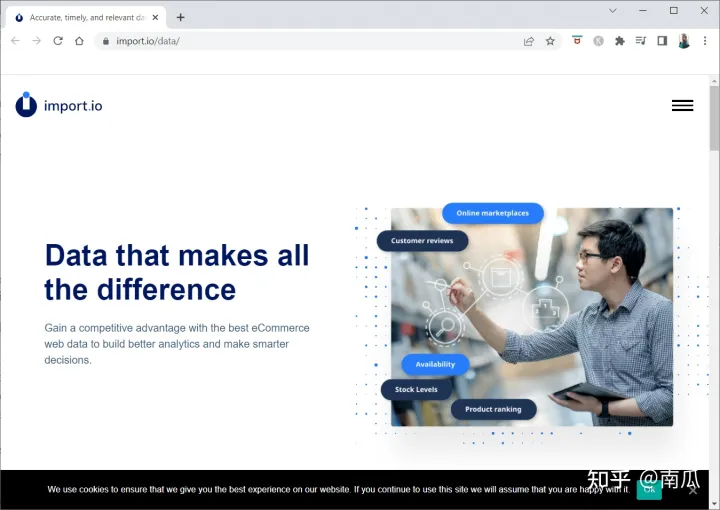Click the padlock site info icon
The width and height of the screenshot is (720, 510).
tap(106, 41)
